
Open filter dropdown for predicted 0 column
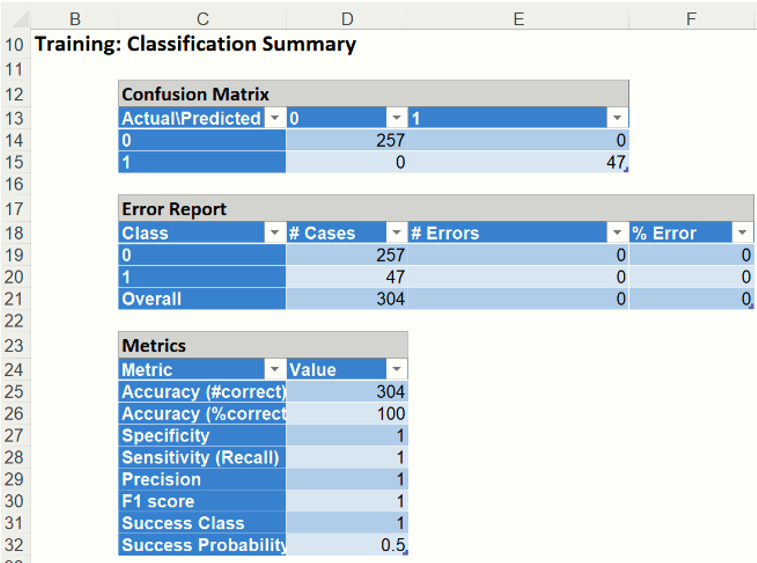[396, 118]
